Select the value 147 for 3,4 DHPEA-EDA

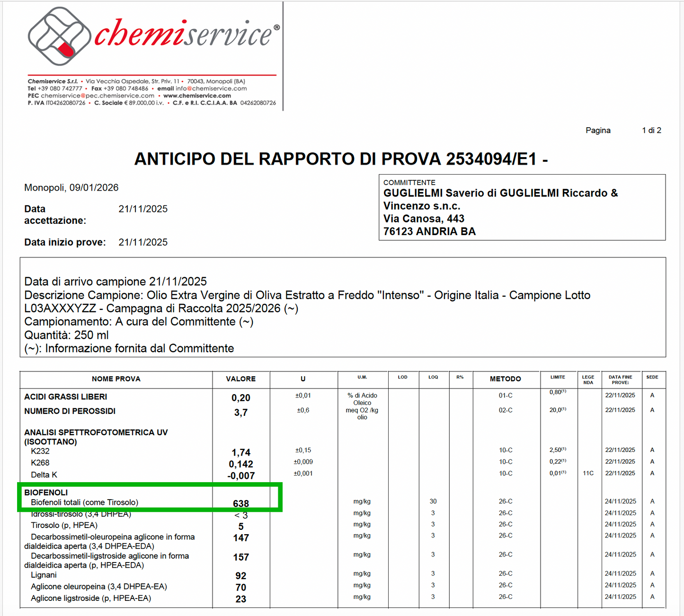coord(241,538)
